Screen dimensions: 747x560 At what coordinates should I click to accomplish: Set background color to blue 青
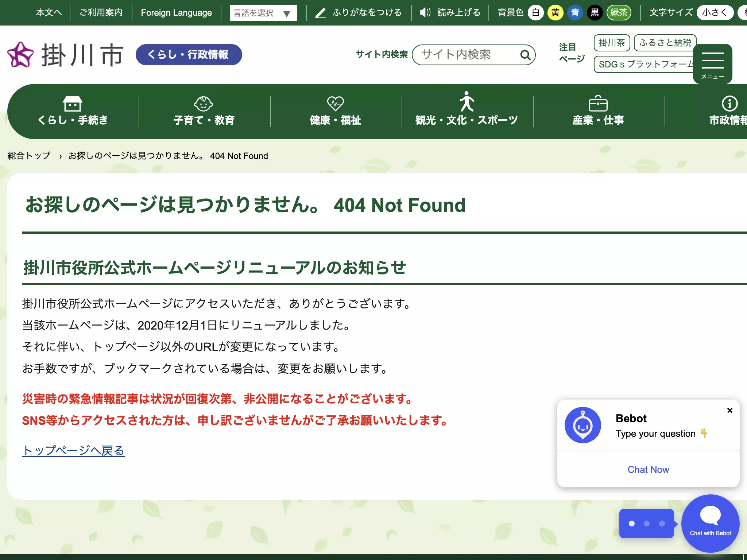point(575,13)
